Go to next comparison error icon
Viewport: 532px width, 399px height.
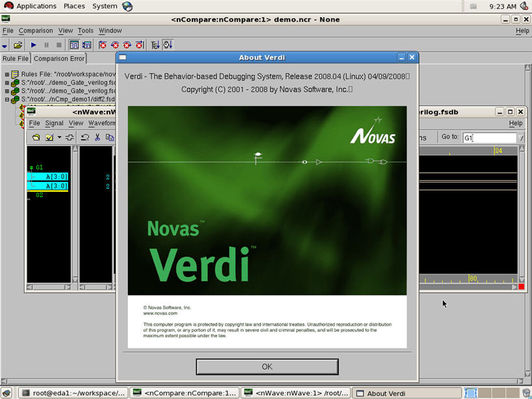(x=127, y=45)
